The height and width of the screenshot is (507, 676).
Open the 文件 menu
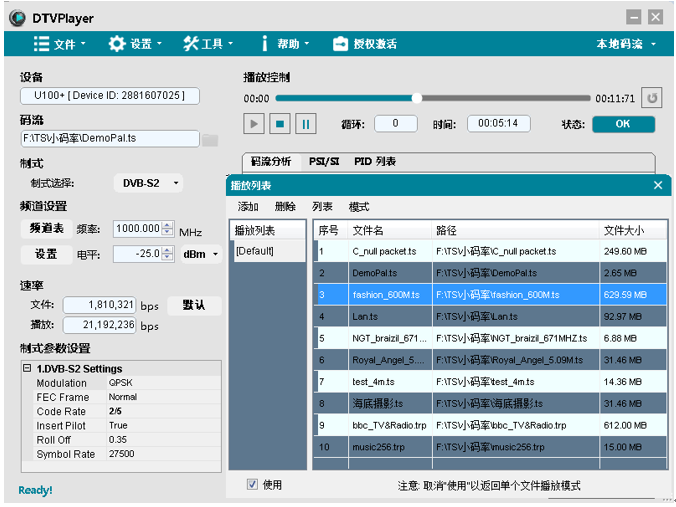click(60, 44)
